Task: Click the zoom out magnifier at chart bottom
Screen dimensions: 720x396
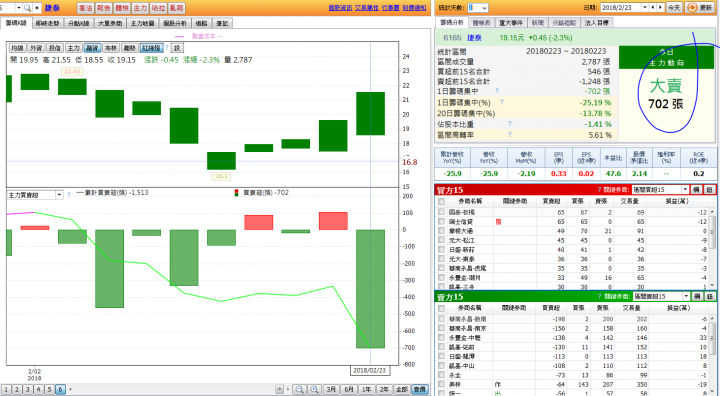Action: 299,389
